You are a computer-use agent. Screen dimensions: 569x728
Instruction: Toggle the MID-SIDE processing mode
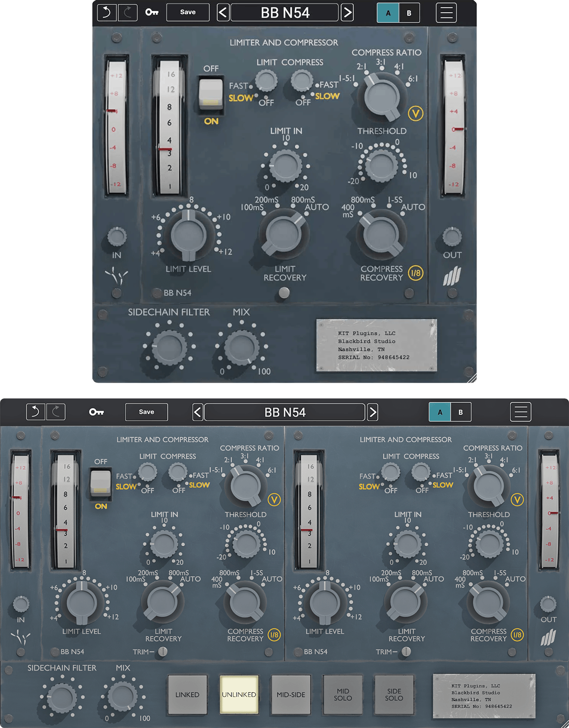[291, 695]
